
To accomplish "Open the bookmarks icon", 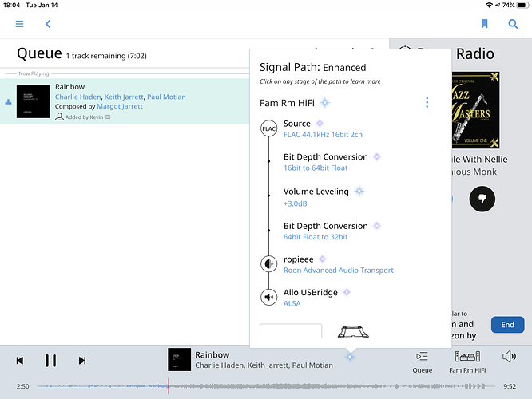I will (x=485, y=24).
